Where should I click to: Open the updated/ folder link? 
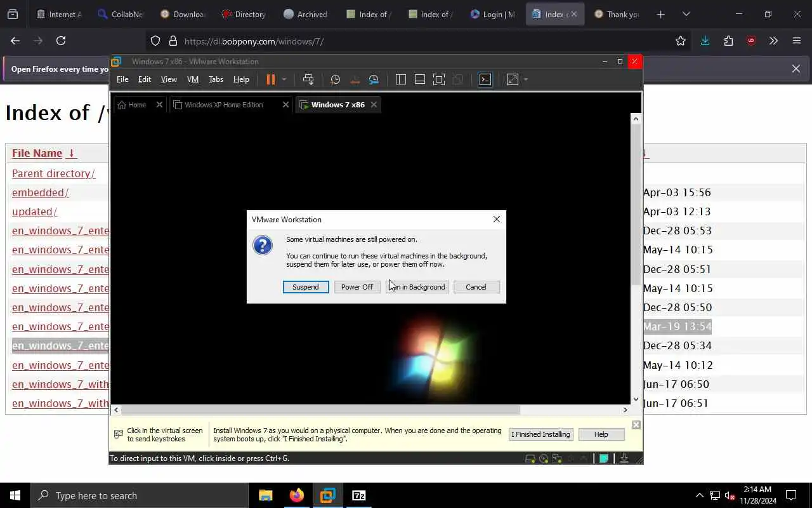[x=35, y=211]
